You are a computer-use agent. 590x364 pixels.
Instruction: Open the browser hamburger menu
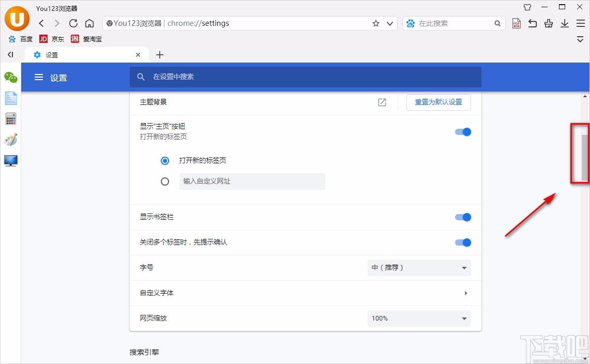580,23
